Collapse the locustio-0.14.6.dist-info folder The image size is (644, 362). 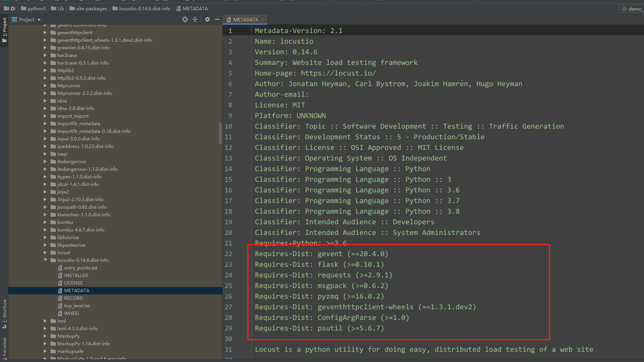point(45,260)
